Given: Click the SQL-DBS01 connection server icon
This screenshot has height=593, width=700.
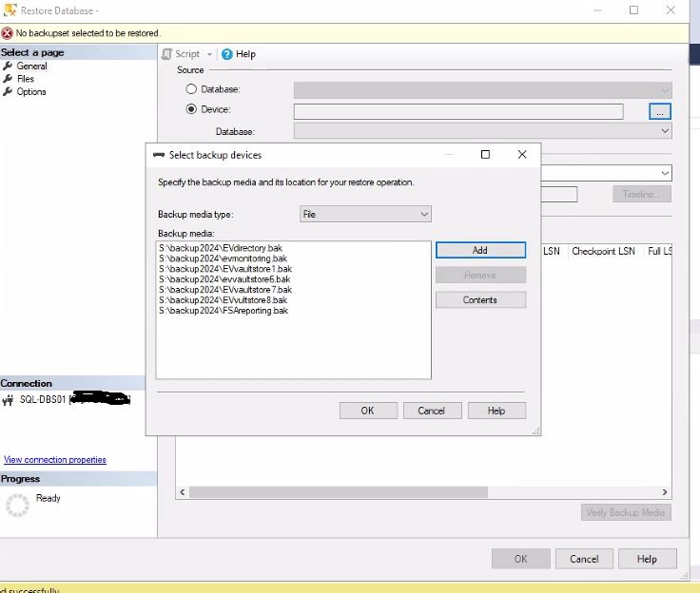Looking at the screenshot, I should pos(9,400).
